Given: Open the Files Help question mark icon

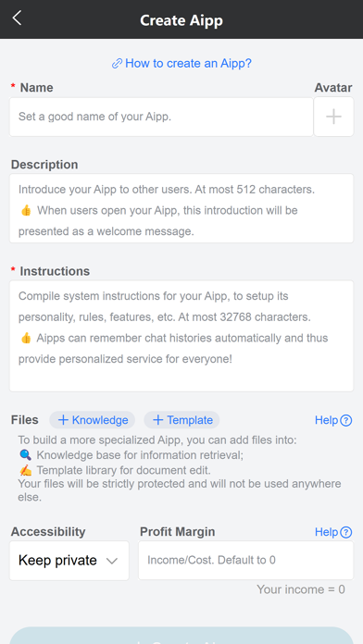Looking at the screenshot, I should (346, 420).
